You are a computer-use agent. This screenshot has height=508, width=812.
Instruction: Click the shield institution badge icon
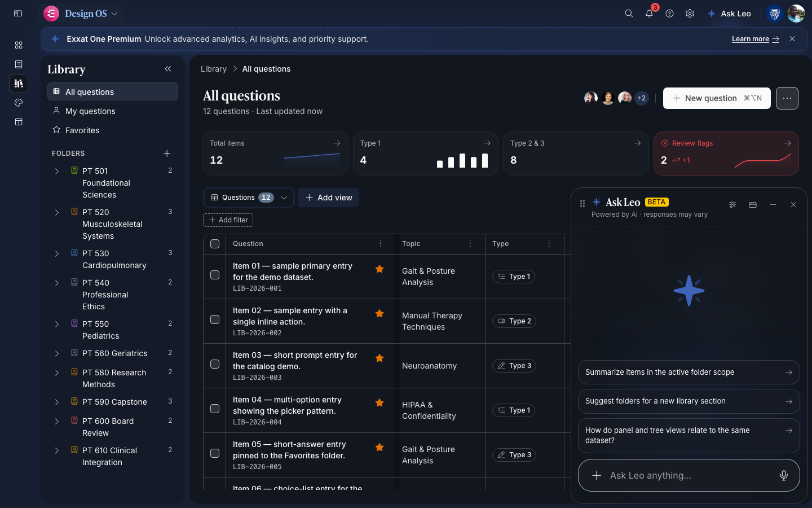775,14
